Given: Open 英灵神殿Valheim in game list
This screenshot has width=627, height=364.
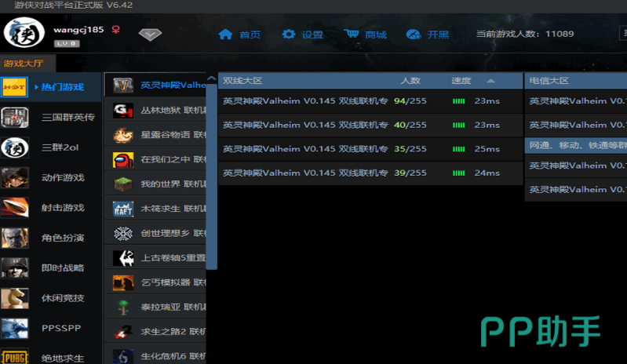Looking at the screenshot, I should point(155,85).
